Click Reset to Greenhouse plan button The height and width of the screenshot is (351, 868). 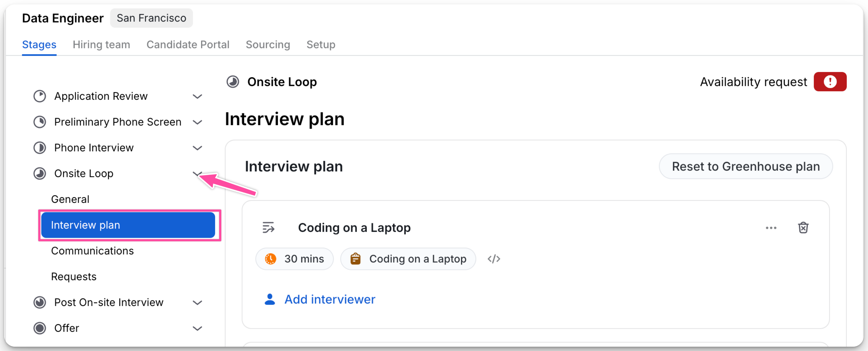(x=746, y=166)
